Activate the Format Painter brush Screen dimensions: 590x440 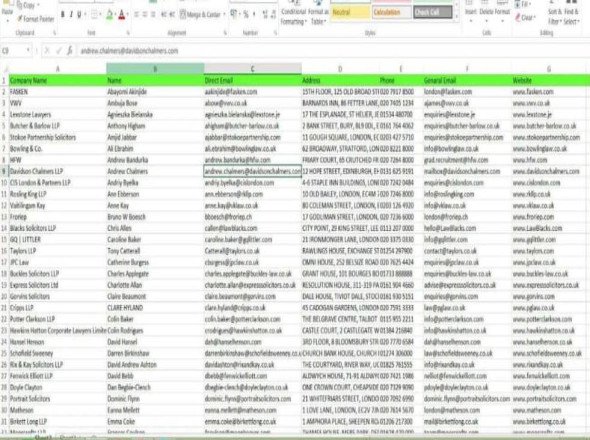point(20,18)
